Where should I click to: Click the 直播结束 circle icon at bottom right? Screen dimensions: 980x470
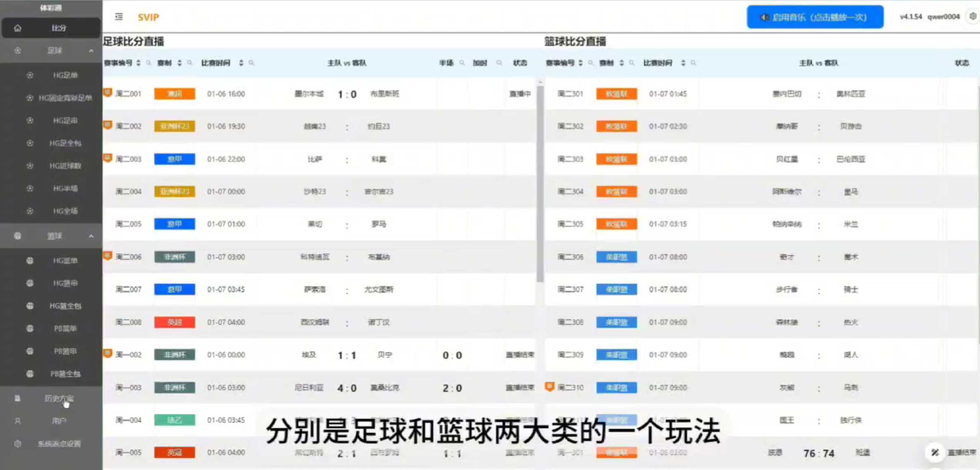[x=935, y=453]
